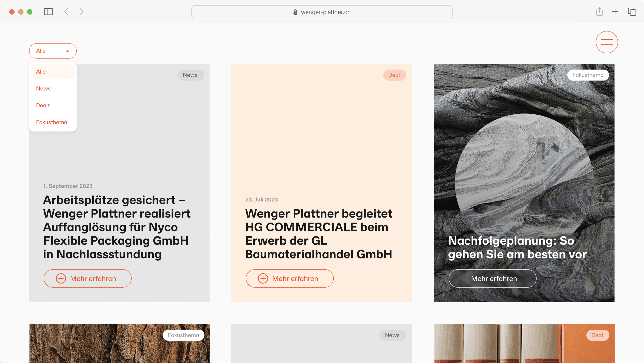Choose Fokusthema filter option
Viewport: 644px width, 363px height.
click(51, 122)
